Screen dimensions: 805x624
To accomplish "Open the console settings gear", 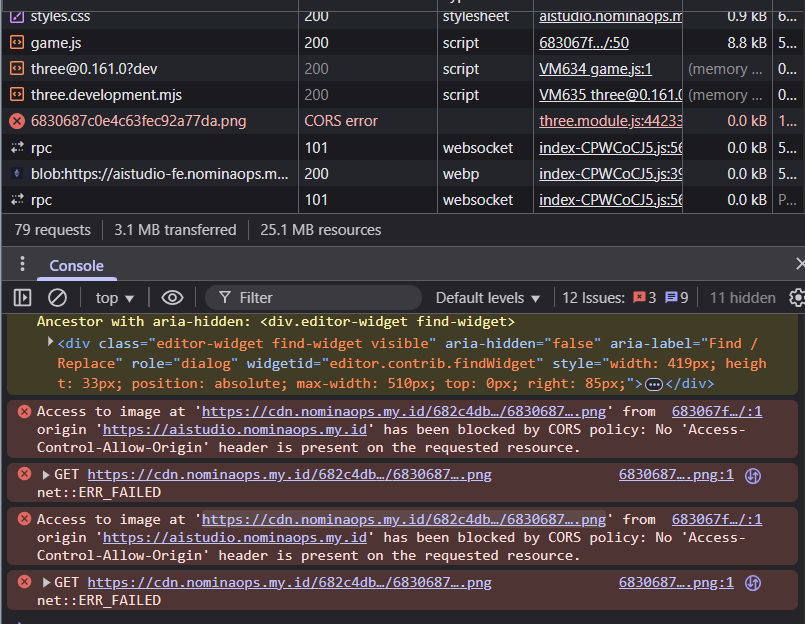I will pos(797,297).
